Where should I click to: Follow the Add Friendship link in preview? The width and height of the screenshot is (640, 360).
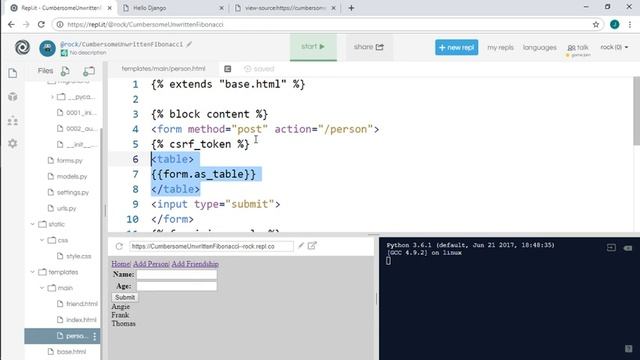click(195, 264)
